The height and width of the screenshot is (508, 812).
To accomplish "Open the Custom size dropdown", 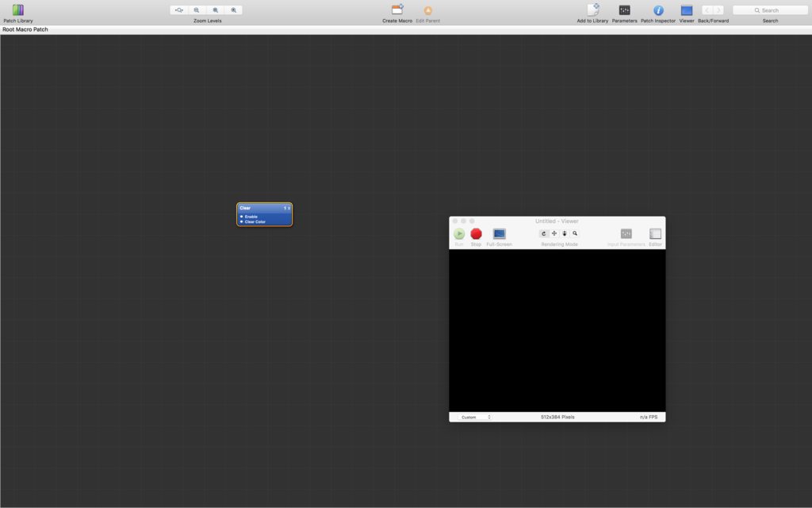I will tap(475, 417).
